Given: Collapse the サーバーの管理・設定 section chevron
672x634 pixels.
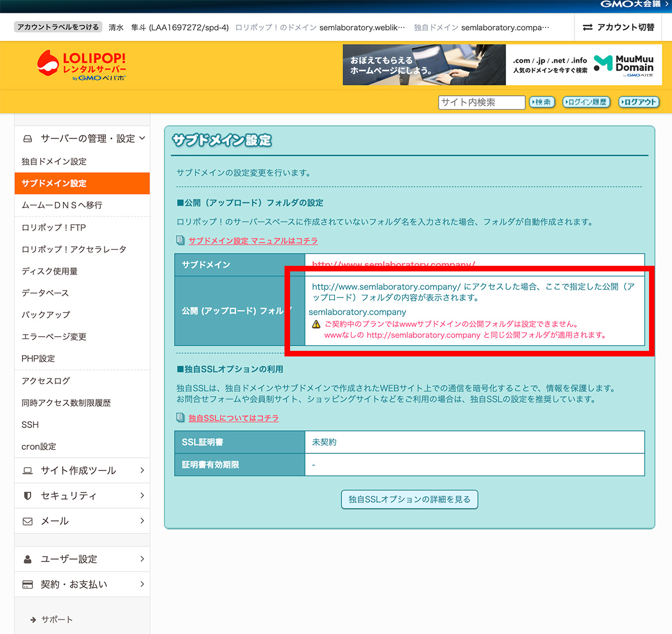Looking at the screenshot, I should click(143, 138).
